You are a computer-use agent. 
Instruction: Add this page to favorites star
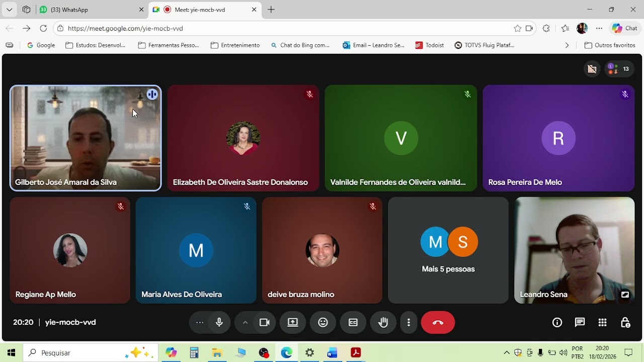(x=517, y=29)
